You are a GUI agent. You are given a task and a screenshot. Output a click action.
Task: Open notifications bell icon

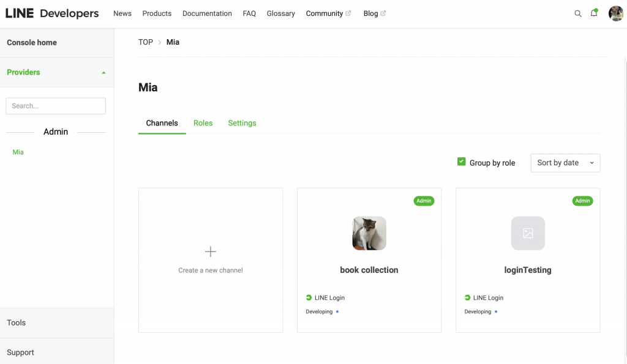tap(594, 13)
